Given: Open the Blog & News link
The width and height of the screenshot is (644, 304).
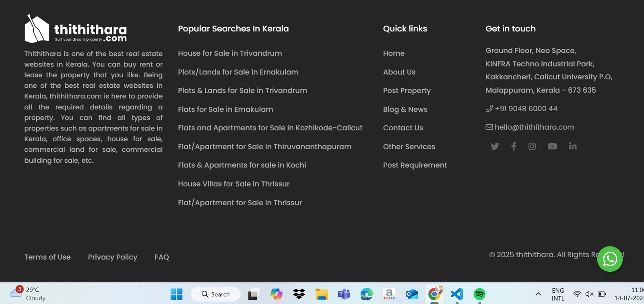Looking at the screenshot, I should [405, 109].
